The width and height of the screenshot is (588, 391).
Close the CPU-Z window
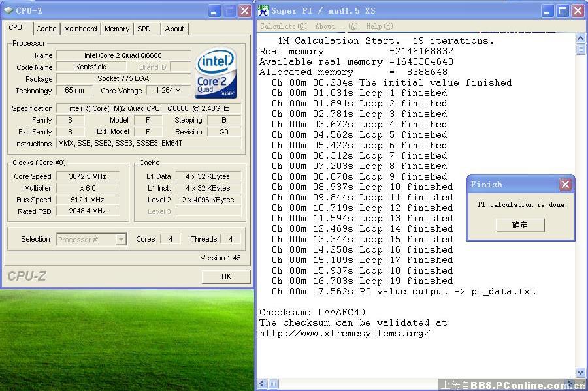(245, 11)
